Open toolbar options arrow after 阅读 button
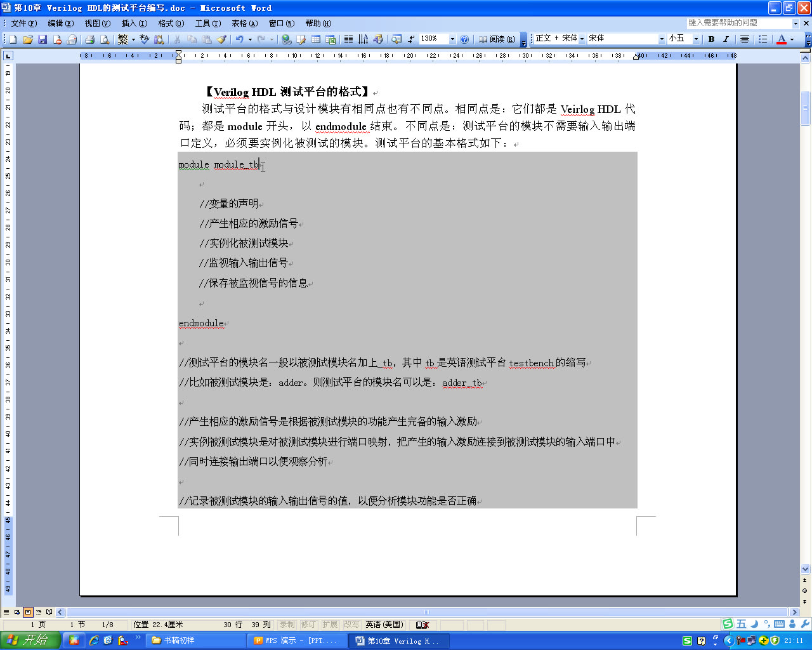The image size is (812, 650). [x=523, y=40]
